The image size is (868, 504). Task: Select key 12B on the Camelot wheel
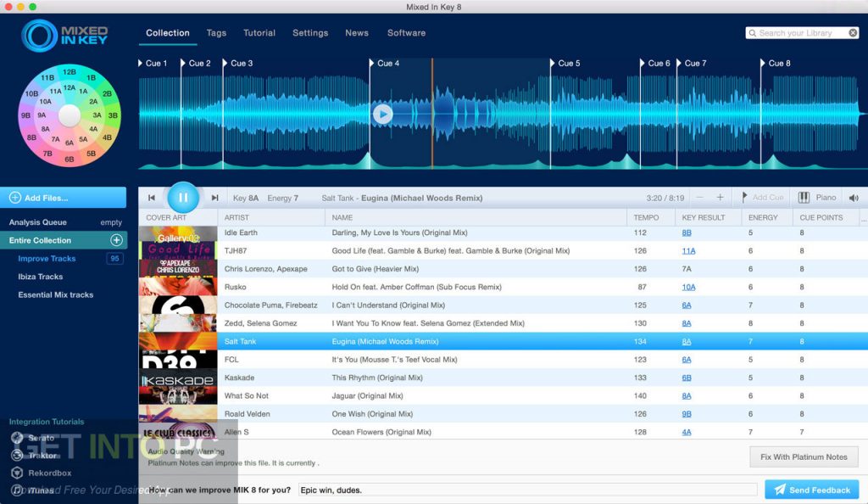70,72
